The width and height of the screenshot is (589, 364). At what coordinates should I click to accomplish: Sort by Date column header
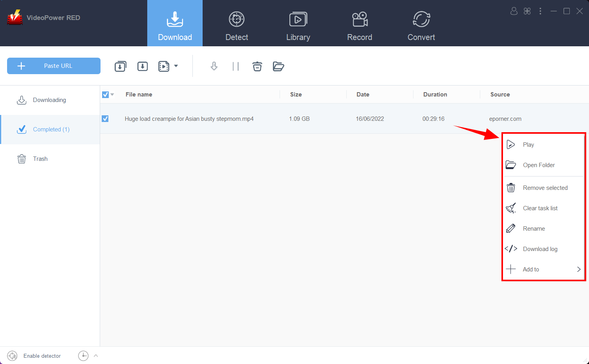(363, 95)
